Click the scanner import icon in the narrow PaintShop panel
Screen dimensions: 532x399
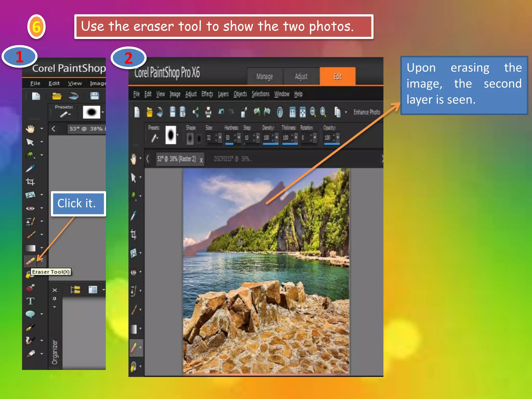point(74,96)
